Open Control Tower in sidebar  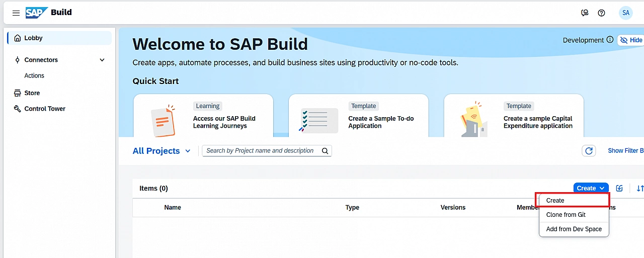click(x=45, y=109)
